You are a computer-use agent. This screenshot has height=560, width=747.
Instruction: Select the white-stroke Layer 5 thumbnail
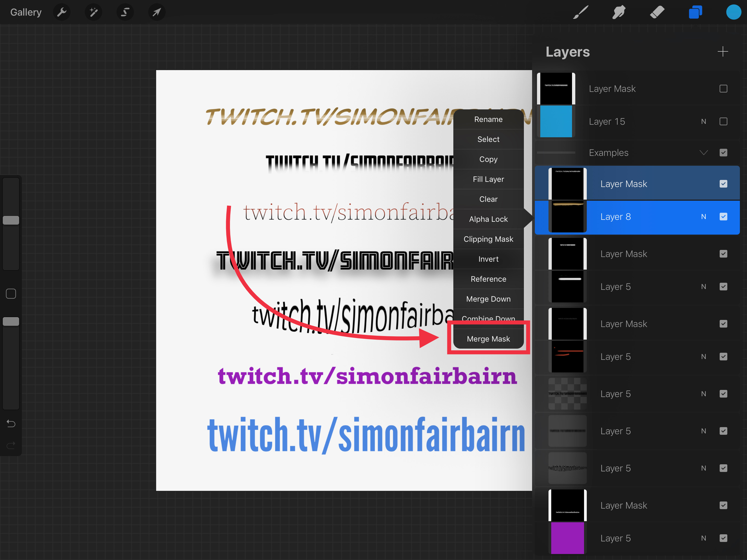click(567, 286)
